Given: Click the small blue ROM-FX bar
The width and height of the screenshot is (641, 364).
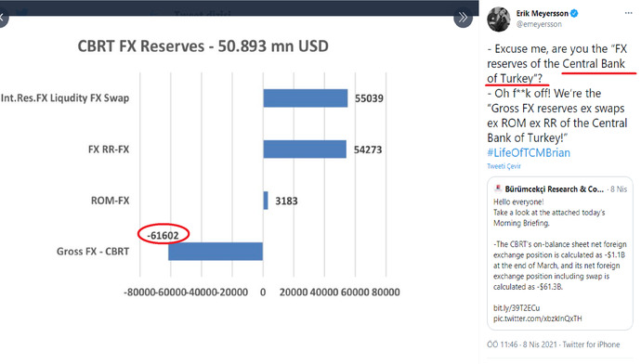Looking at the screenshot, I should coord(266,201).
